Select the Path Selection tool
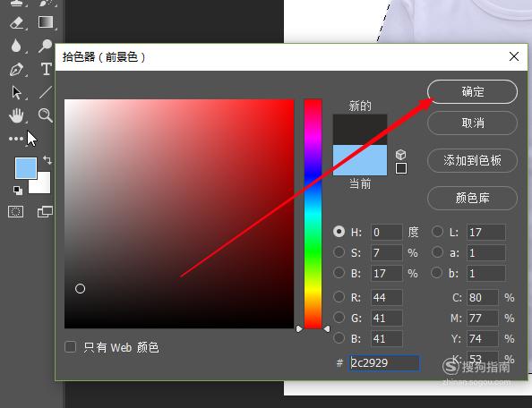This screenshot has width=532, height=408. (16, 92)
